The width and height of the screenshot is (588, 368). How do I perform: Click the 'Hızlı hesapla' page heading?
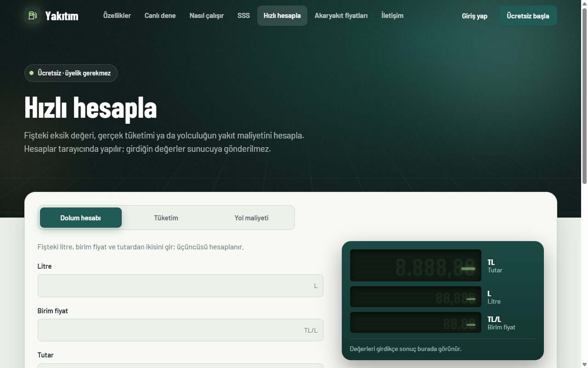90,107
